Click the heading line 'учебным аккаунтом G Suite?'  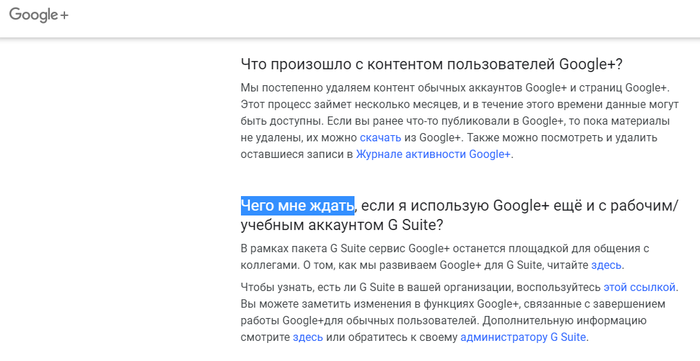click(x=342, y=225)
